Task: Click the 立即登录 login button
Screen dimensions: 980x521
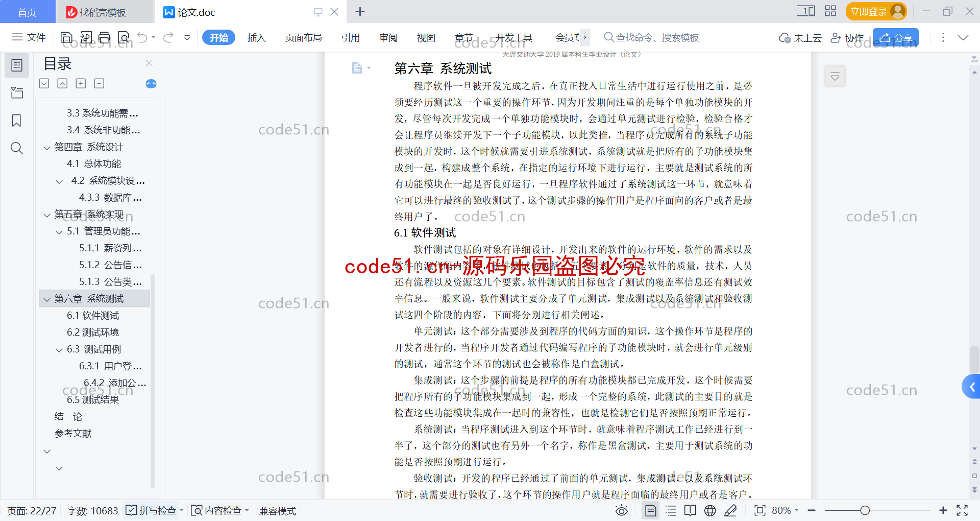Action: [x=876, y=11]
